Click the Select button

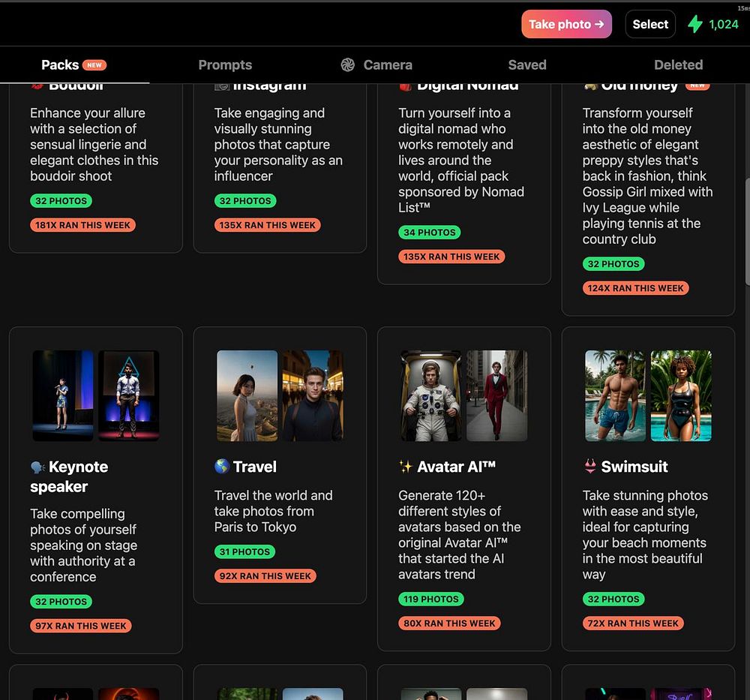coord(650,24)
